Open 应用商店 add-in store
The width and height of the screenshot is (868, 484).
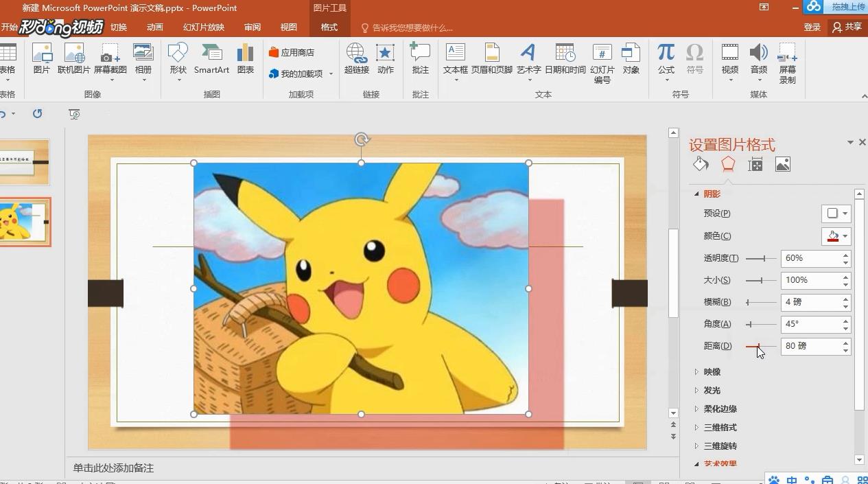(x=292, y=52)
